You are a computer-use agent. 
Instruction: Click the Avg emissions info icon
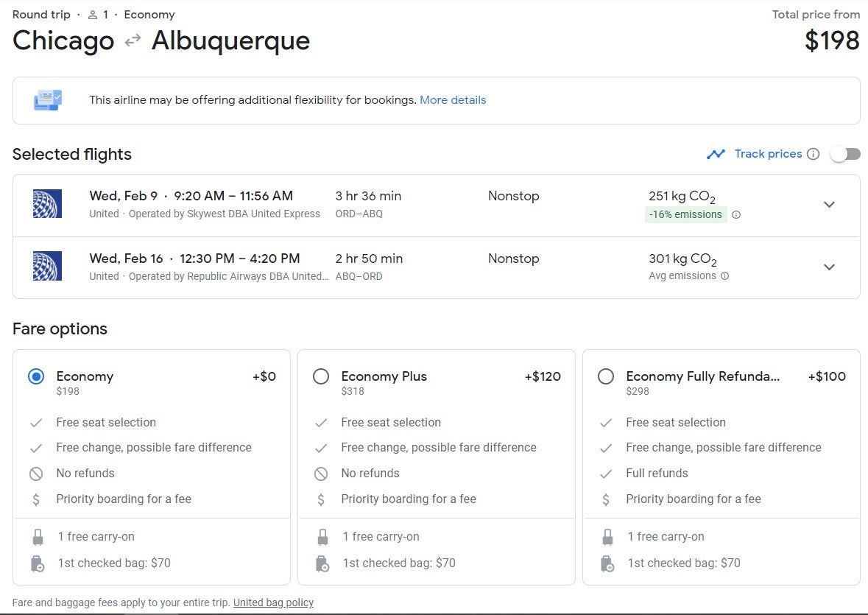click(x=725, y=276)
